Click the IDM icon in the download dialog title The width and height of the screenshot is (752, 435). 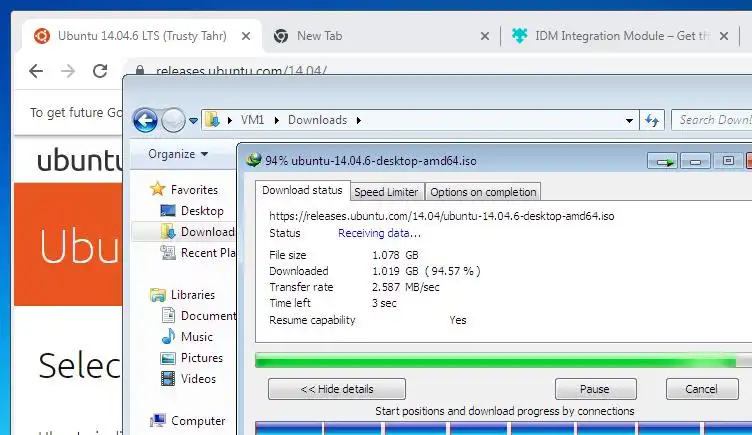pyautogui.click(x=253, y=160)
